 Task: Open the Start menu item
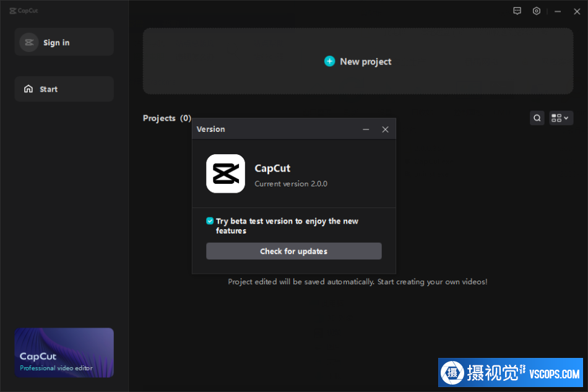pos(64,89)
